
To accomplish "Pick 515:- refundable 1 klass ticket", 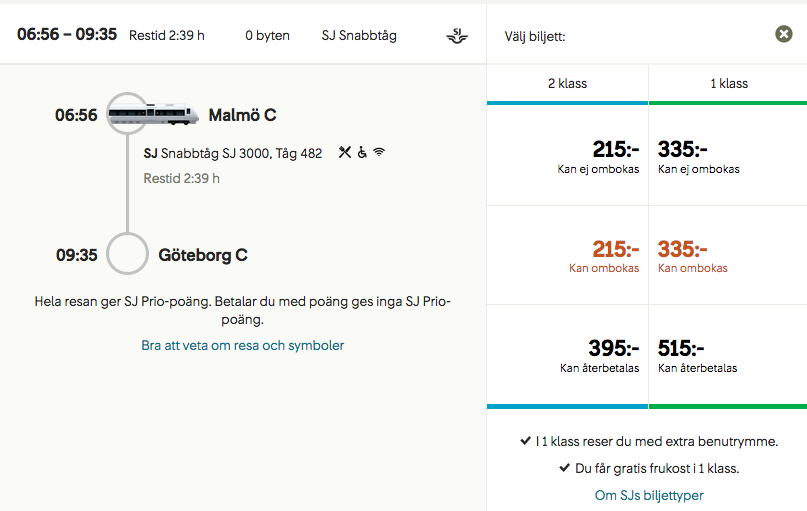I will pyautogui.click(x=728, y=355).
